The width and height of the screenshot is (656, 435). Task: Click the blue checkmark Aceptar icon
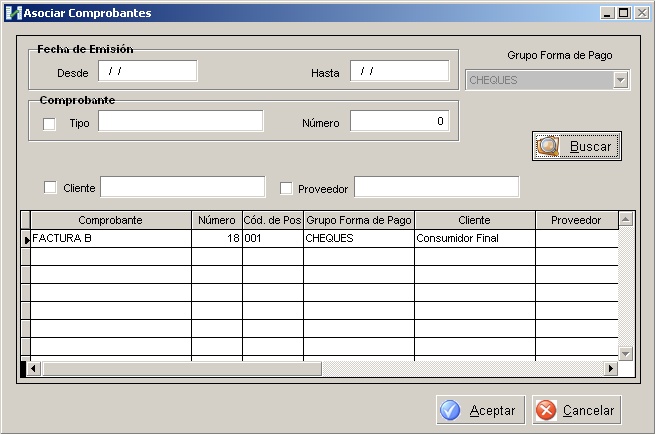click(451, 410)
